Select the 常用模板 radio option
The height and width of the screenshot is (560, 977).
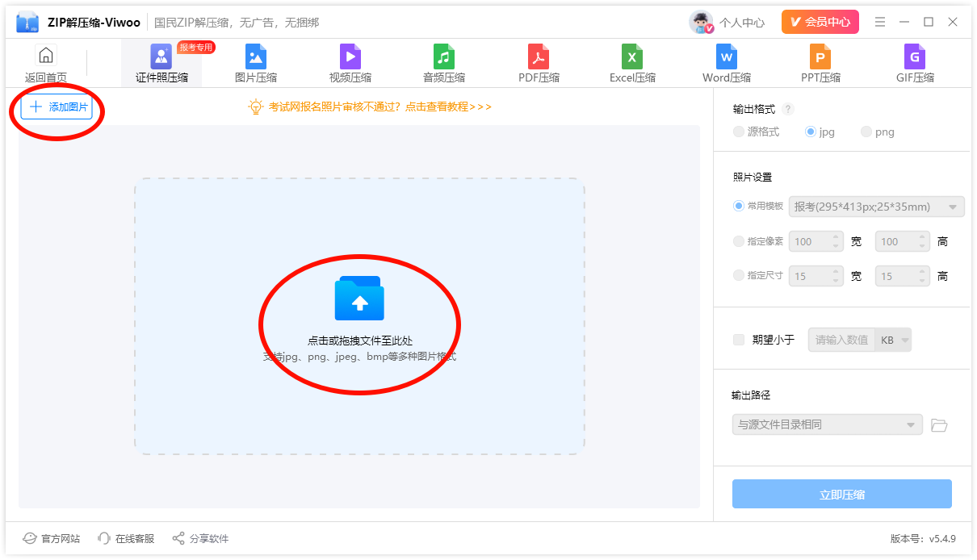coord(739,206)
